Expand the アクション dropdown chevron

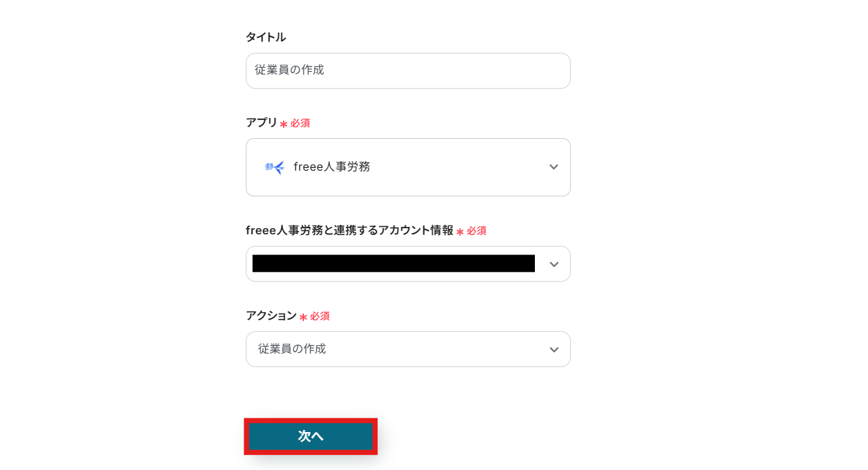553,349
